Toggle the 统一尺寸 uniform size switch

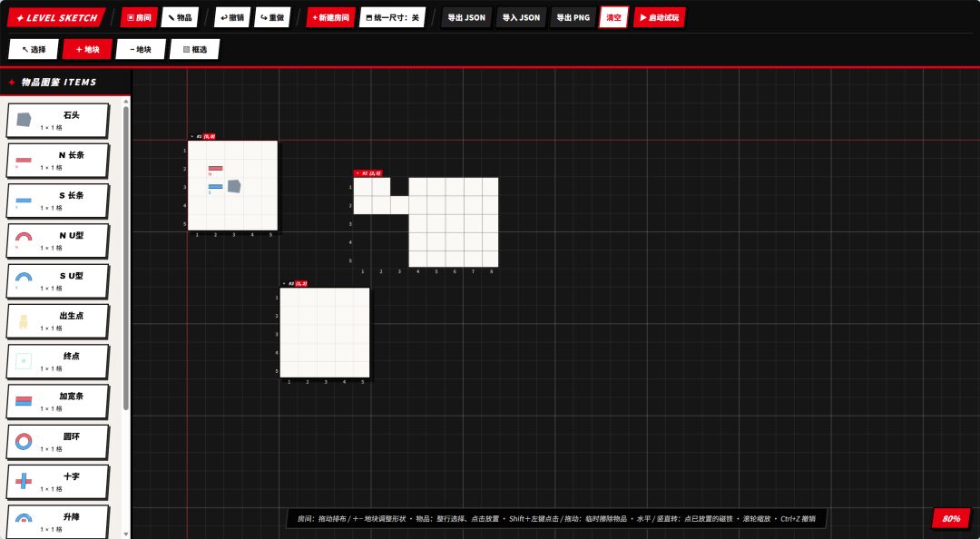[393, 17]
